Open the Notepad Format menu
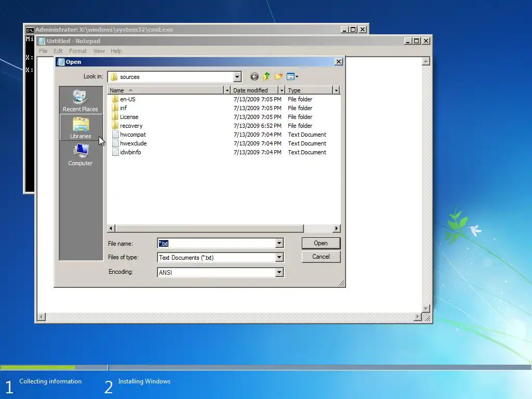The height and width of the screenshot is (399, 532). 78,51
